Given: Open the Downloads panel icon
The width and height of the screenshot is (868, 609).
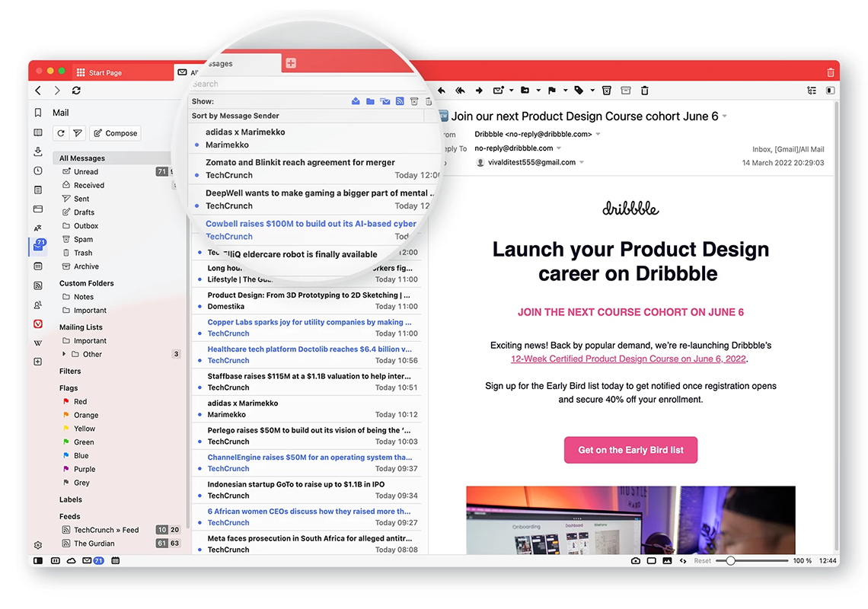Looking at the screenshot, I should coord(38,151).
